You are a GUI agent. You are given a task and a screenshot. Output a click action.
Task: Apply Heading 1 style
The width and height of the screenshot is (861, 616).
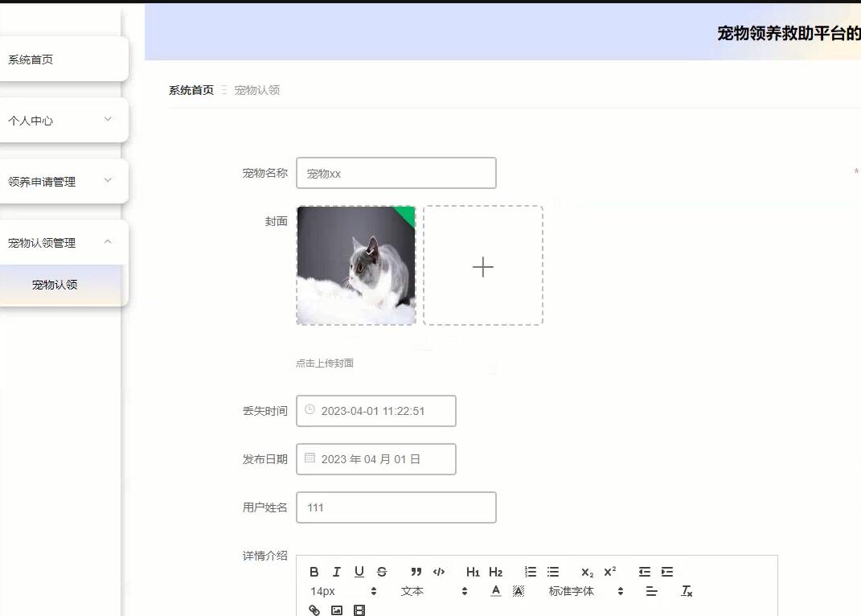pyautogui.click(x=472, y=572)
